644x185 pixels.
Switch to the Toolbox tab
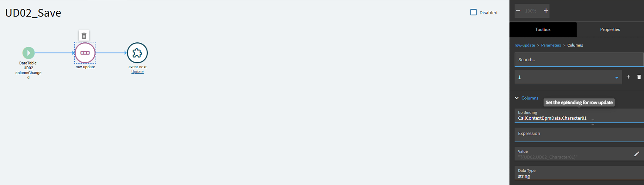click(543, 29)
